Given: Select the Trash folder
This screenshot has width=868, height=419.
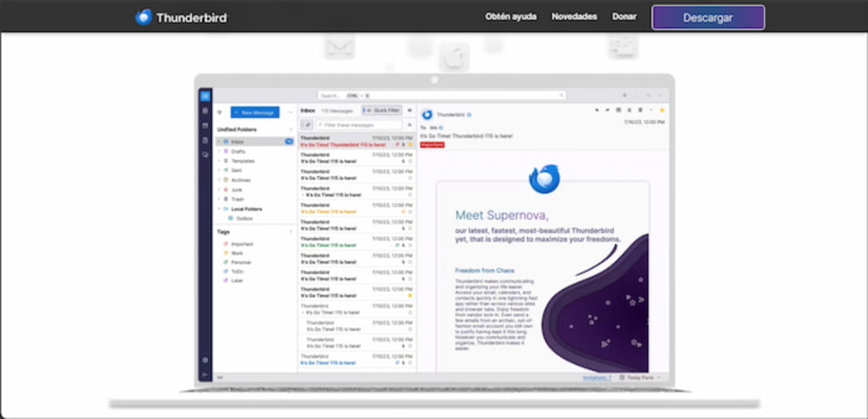Looking at the screenshot, I should click(x=255, y=199).
